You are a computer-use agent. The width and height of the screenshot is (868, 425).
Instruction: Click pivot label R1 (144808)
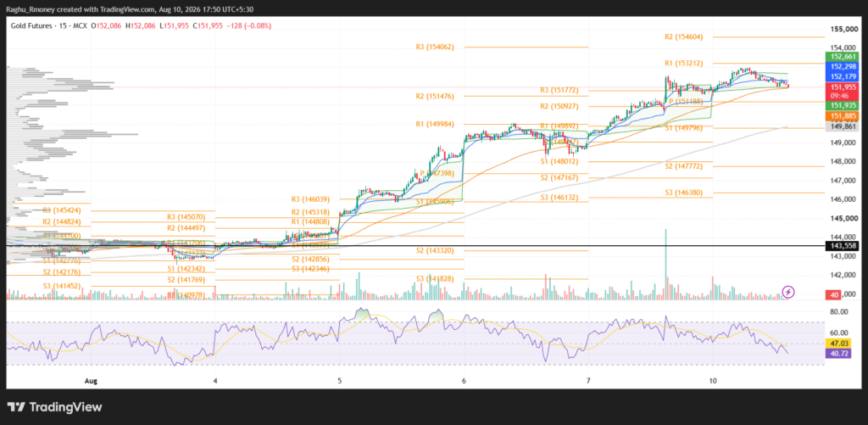(x=310, y=221)
